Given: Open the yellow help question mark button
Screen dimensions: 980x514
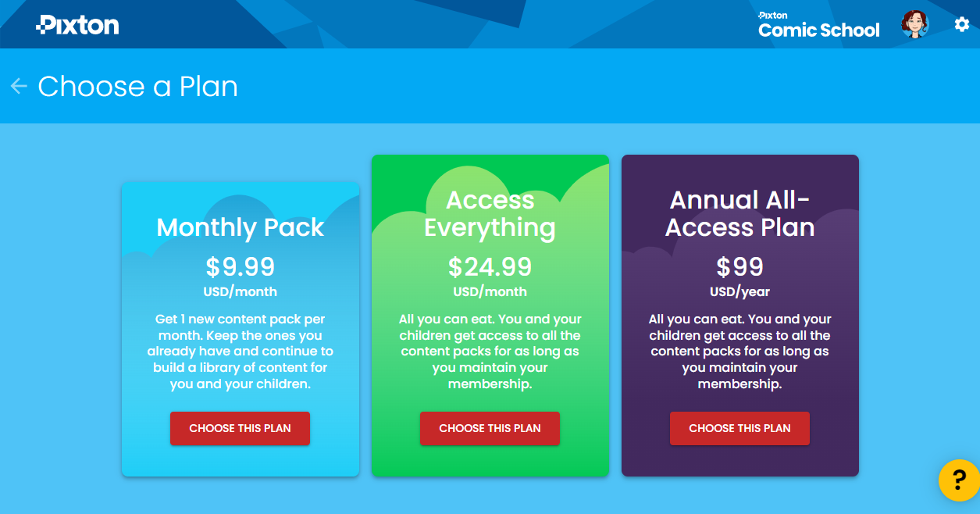Looking at the screenshot, I should (x=957, y=480).
